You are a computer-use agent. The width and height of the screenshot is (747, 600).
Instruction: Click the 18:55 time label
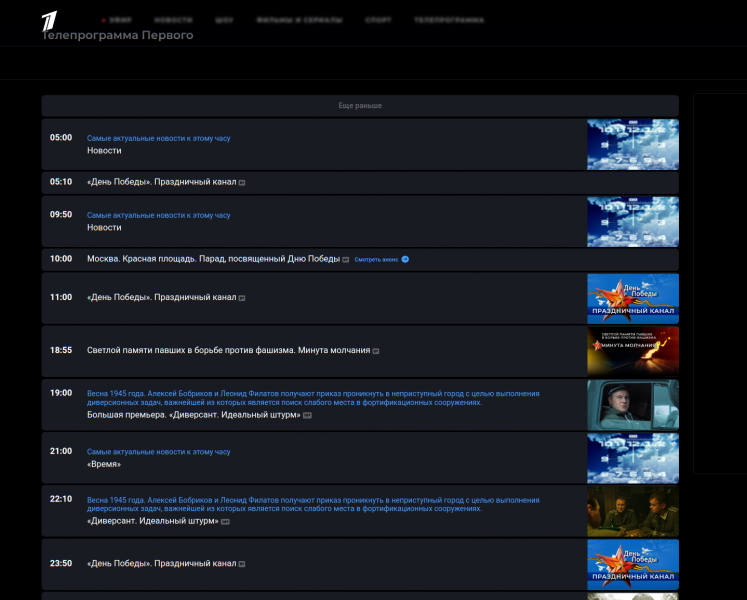[61, 350]
